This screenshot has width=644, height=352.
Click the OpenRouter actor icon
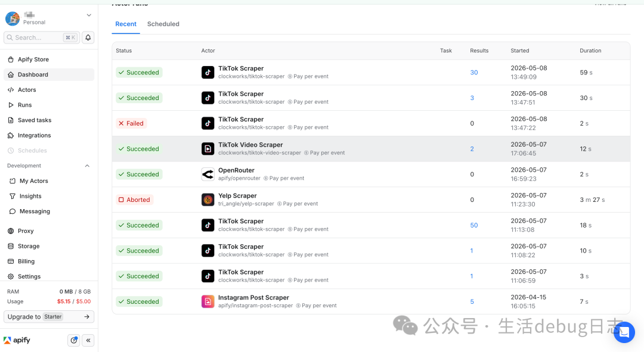[208, 175]
